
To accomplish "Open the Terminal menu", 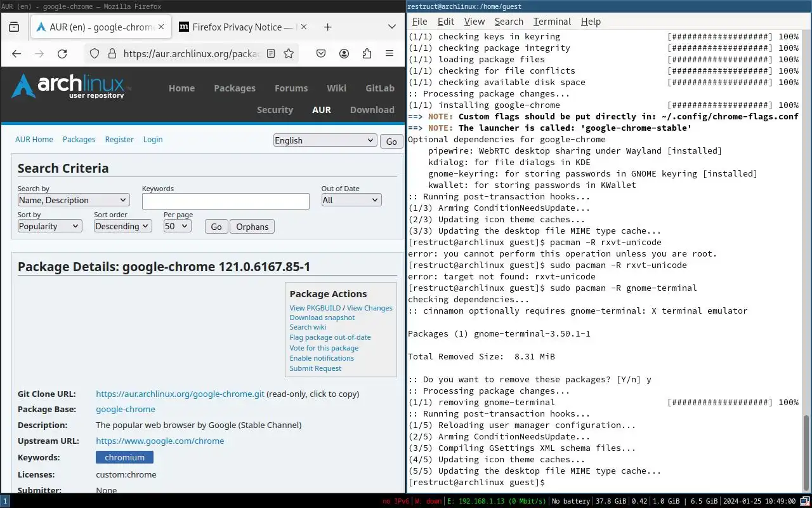I will tap(552, 21).
